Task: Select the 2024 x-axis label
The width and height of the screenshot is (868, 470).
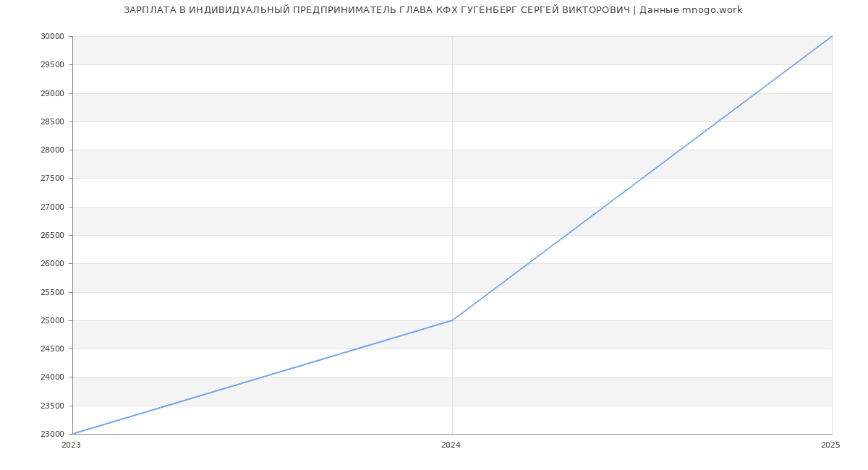Action: coord(451,445)
